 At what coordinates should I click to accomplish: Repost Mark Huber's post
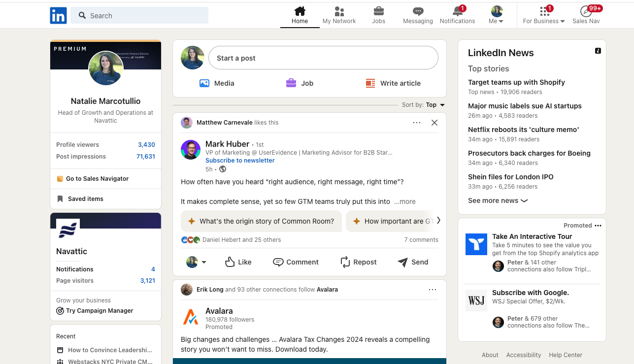pos(358,262)
